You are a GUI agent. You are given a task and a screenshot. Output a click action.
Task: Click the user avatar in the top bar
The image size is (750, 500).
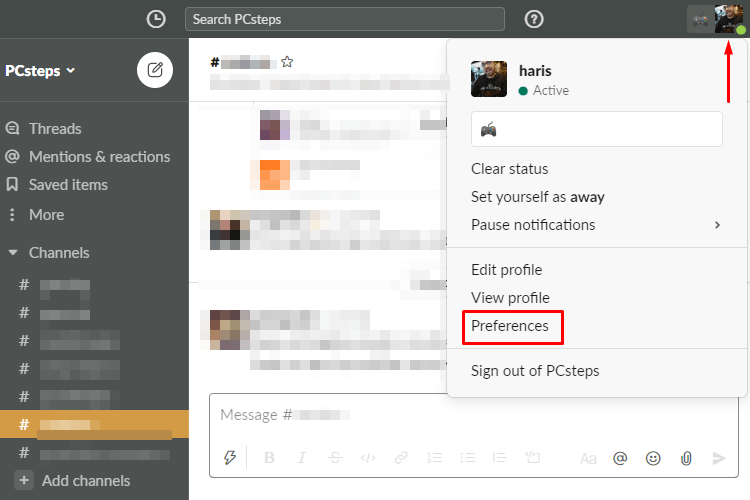728,19
